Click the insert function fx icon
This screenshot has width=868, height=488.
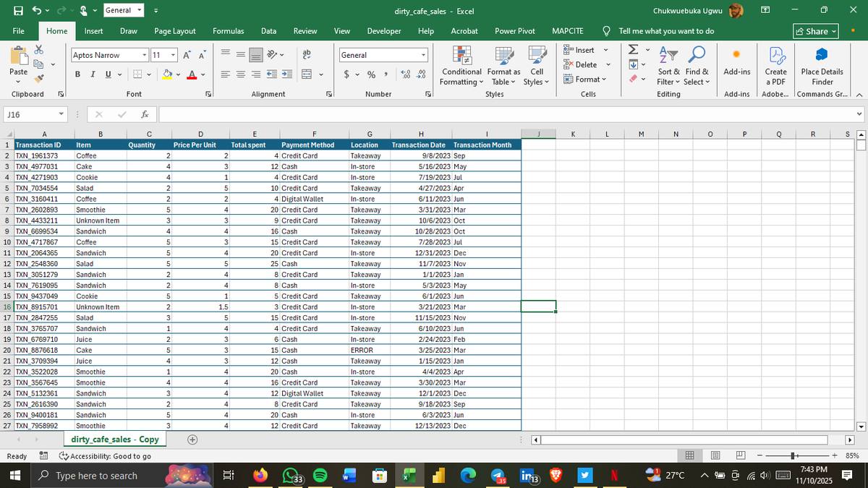(x=145, y=114)
